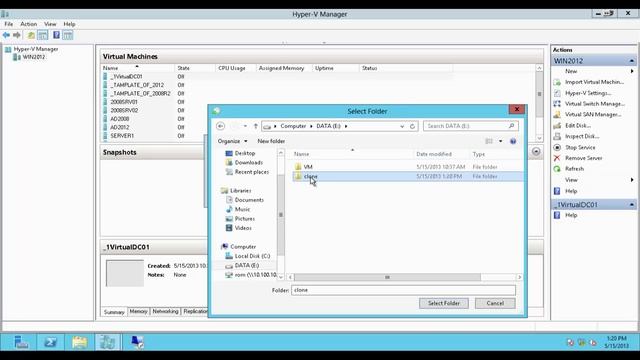Open the View menu
This screenshot has height=360, width=640.
tap(50, 24)
